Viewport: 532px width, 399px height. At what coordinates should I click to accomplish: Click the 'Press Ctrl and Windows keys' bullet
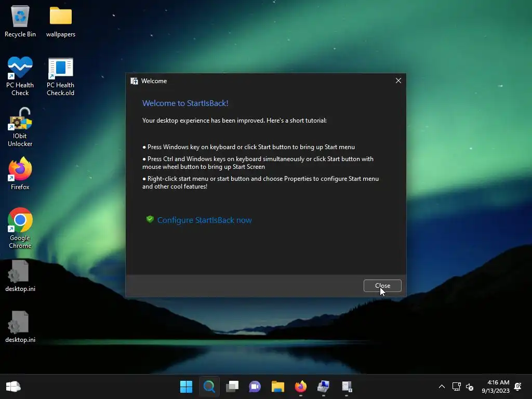[x=258, y=163]
